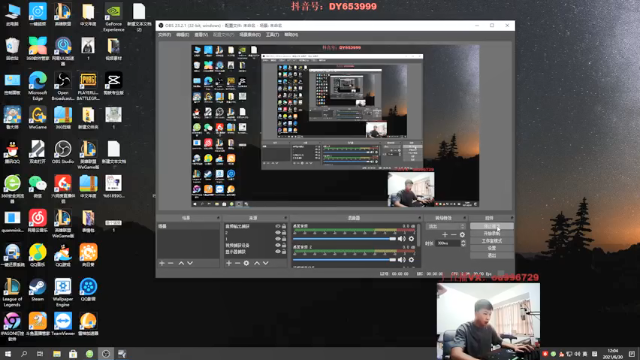Remove scene transition with minus icon
The width and height of the screenshot is (640, 360).
[x=453, y=235]
